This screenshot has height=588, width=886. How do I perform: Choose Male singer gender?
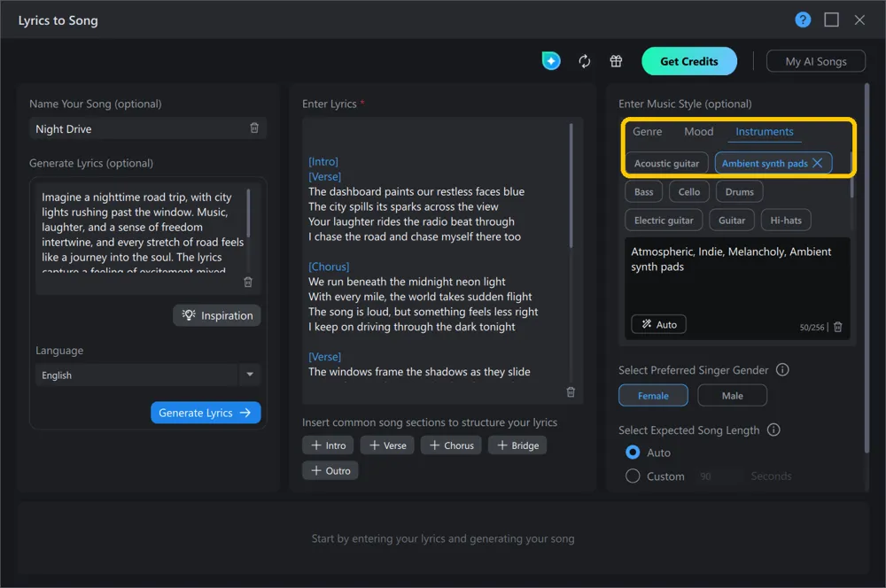tap(733, 395)
